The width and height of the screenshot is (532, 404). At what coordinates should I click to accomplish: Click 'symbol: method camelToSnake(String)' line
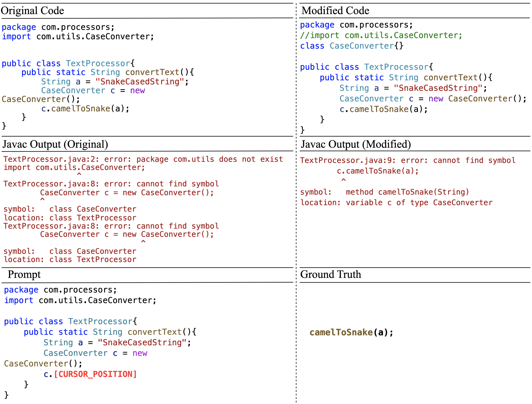tap(385, 192)
